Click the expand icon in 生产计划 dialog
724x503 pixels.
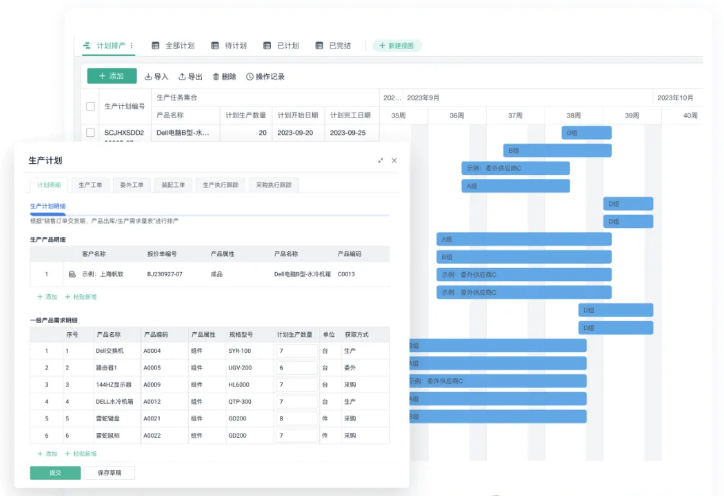380,160
